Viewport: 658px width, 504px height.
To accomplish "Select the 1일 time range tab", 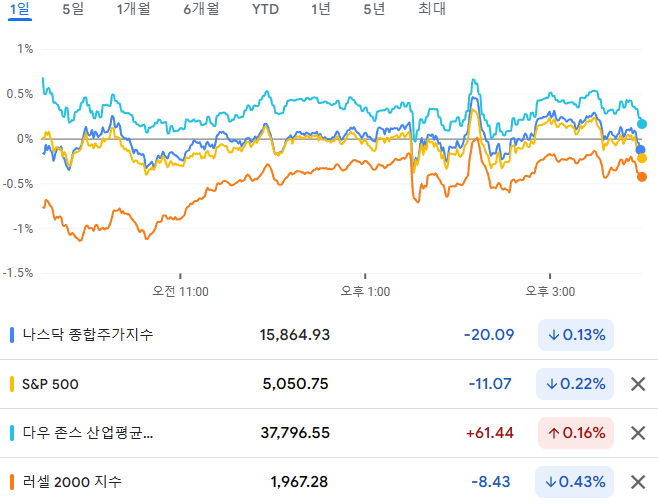I will (x=20, y=9).
